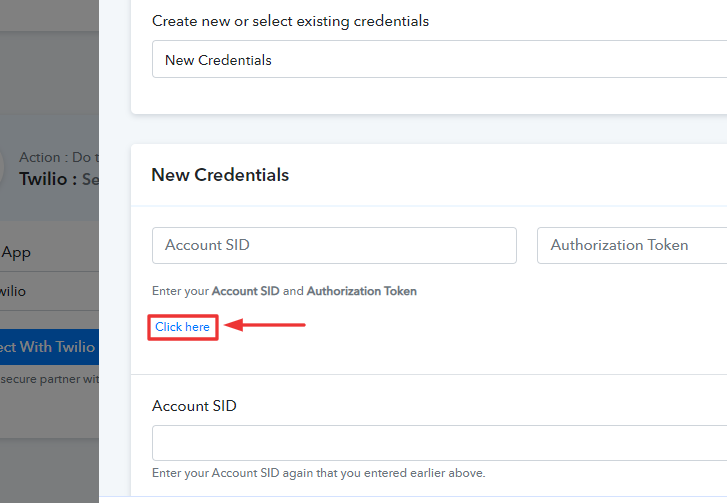Image resolution: width=727 pixels, height=503 pixels.
Task: Click the Connect With Twilio button
Action: tap(49, 347)
